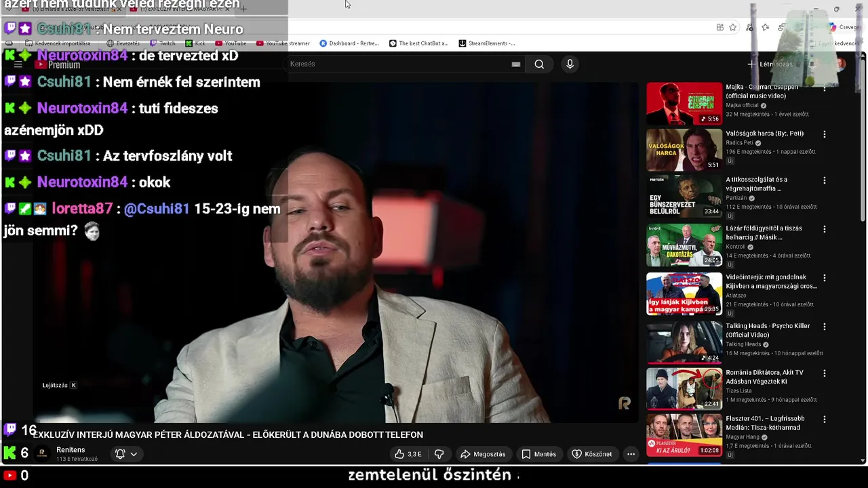Open the Renitens channel avatar

[x=42, y=453]
